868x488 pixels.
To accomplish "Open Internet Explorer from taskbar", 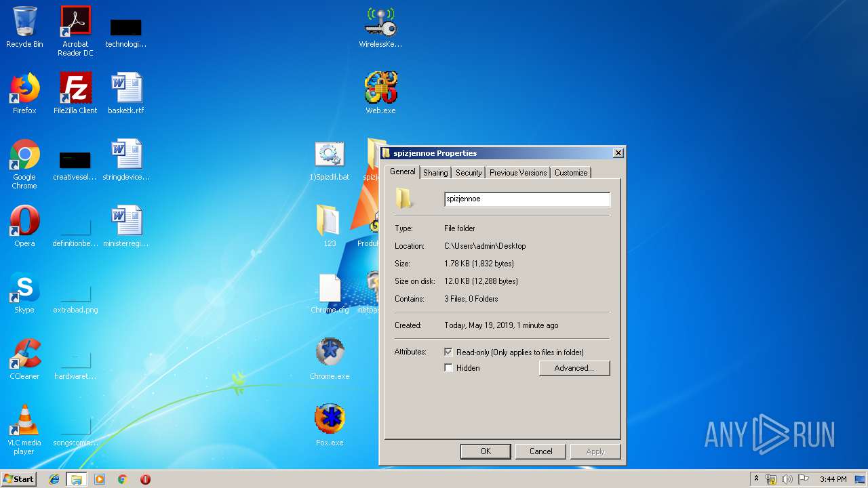I will coord(54,479).
